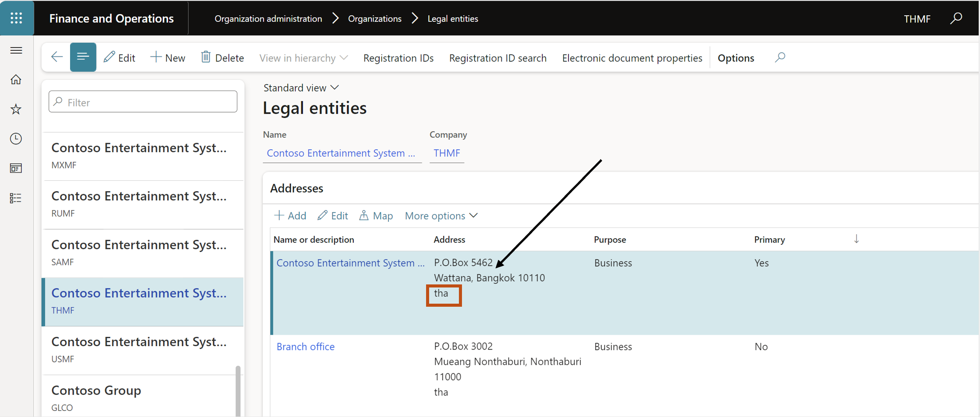Click Edit in the action pane

(x=120, y=57)
